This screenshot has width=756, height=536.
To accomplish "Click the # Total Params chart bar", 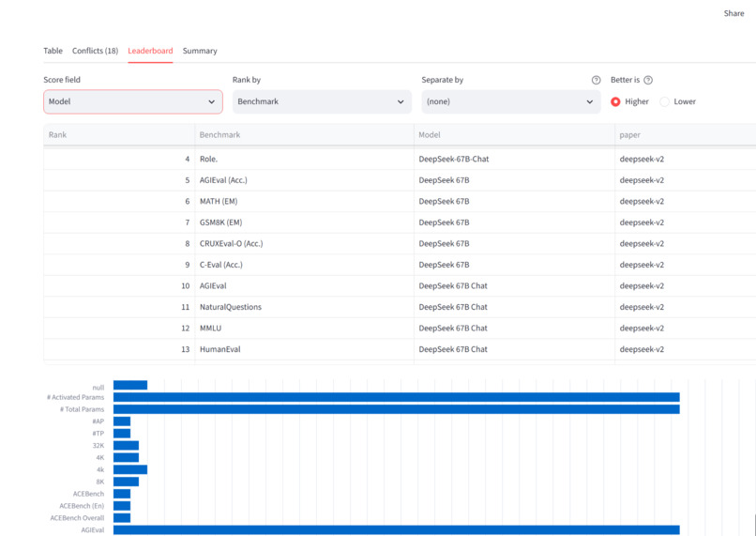I will 397,409.
